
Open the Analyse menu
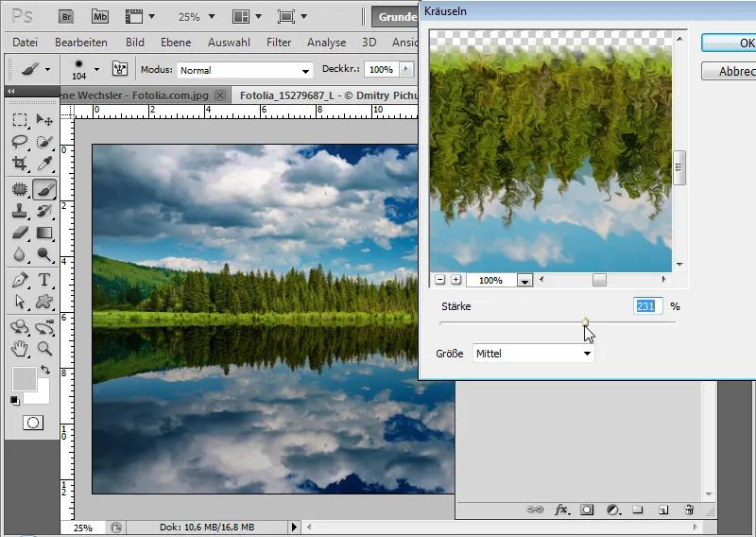[326, 43]
